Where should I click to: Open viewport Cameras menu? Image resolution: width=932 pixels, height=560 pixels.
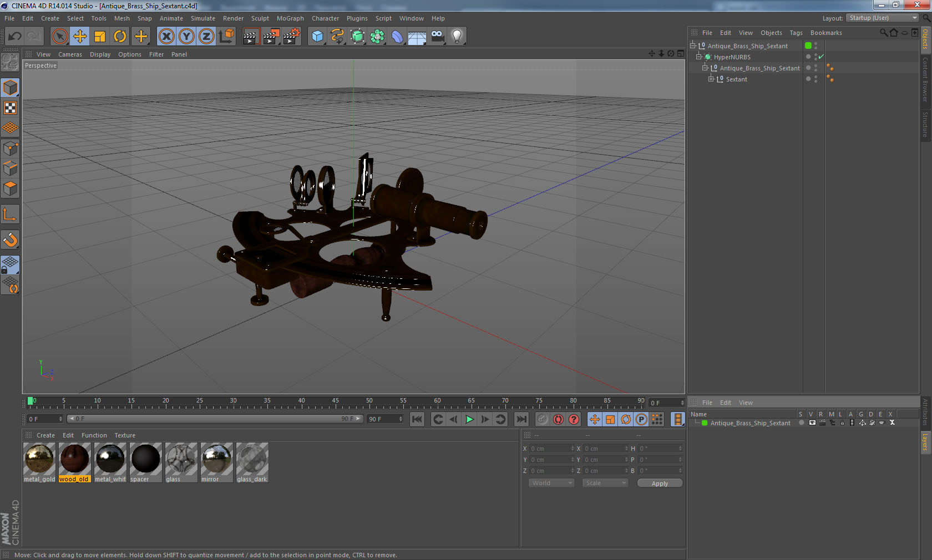point(70,54)
